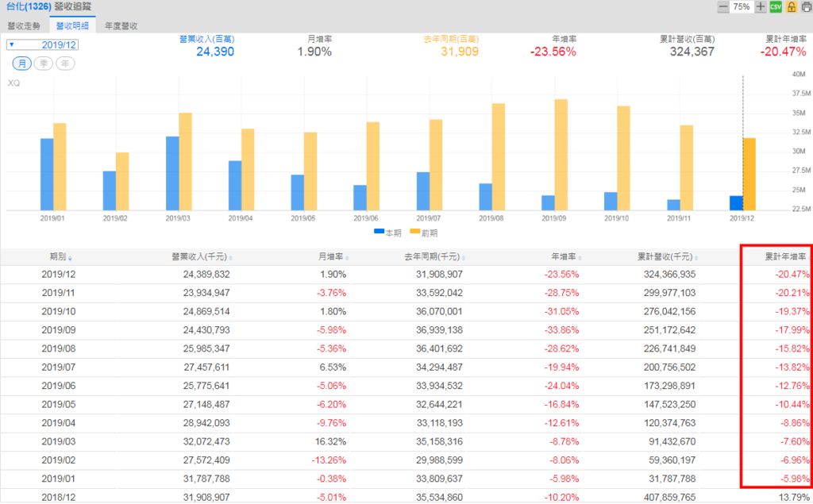Click the 台化(1326) stock title link
Viewport: 813px width, 504px height.
(29, 6)
